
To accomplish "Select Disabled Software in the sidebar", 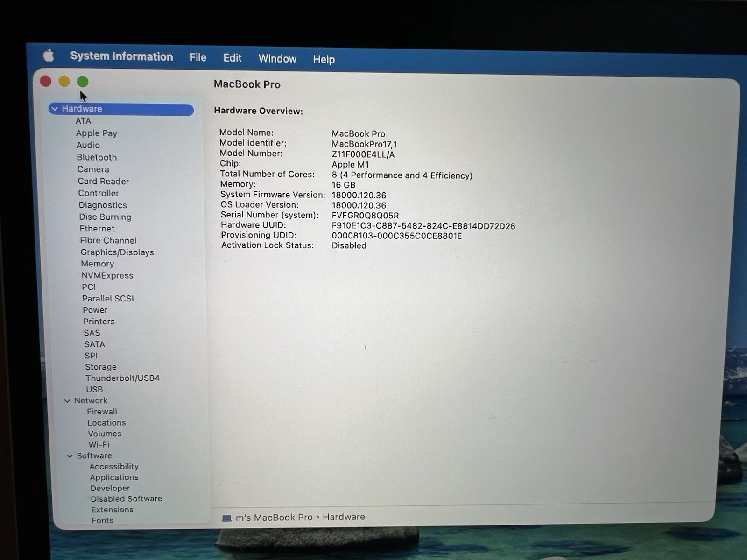I will pyautogui.click(x=127, y=499).
